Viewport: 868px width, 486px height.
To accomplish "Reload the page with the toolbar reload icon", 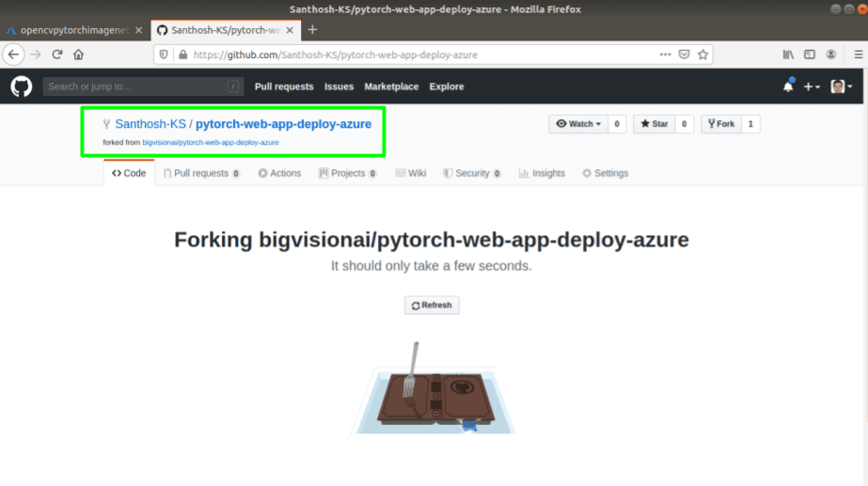I will pyautogui.click(x=57, y=55).
